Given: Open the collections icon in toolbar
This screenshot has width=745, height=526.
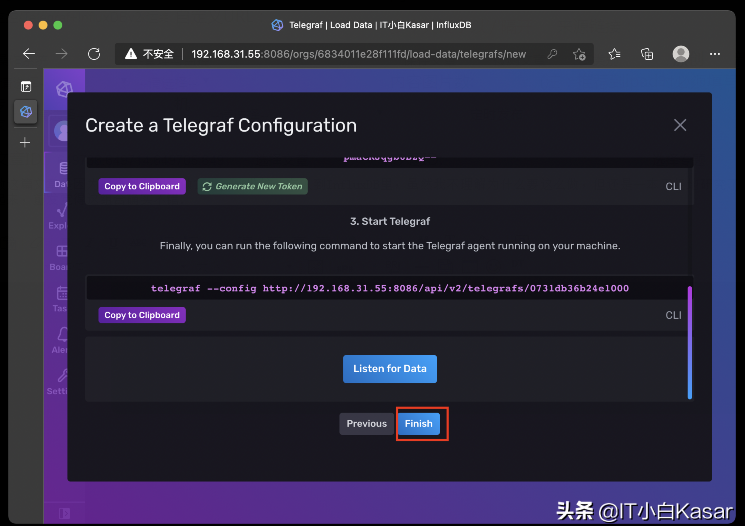Looking at the screenshot, I should (x=647, y=54).
